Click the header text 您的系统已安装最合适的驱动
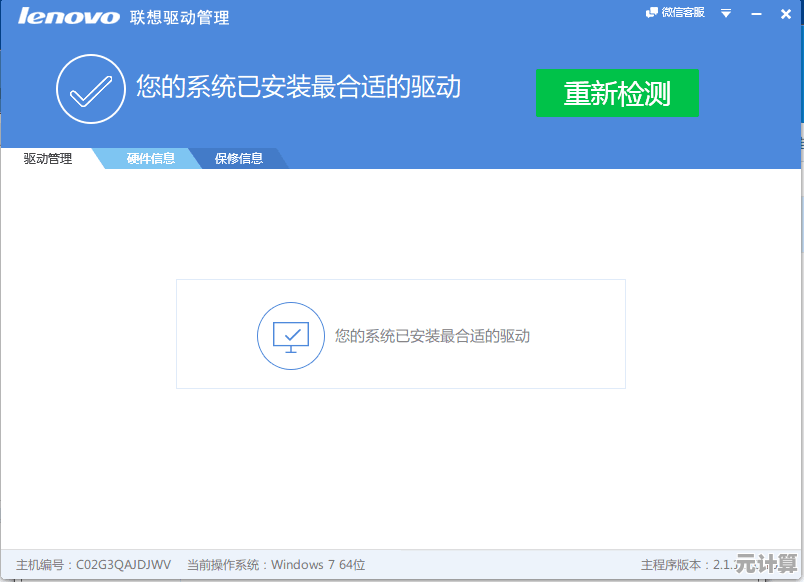 coord(298,87)
